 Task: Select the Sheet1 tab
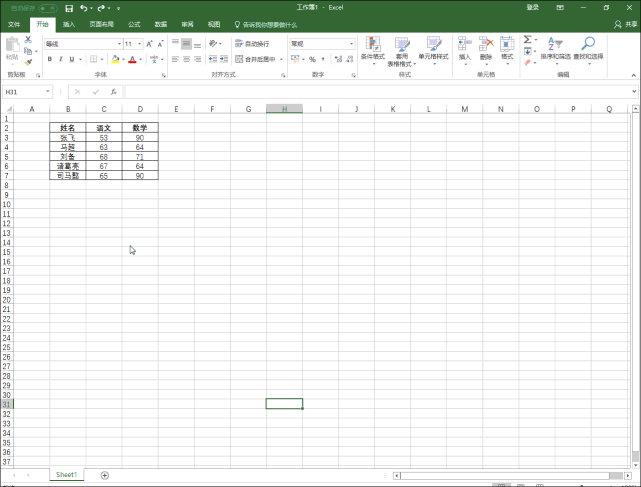coord(67,475)
